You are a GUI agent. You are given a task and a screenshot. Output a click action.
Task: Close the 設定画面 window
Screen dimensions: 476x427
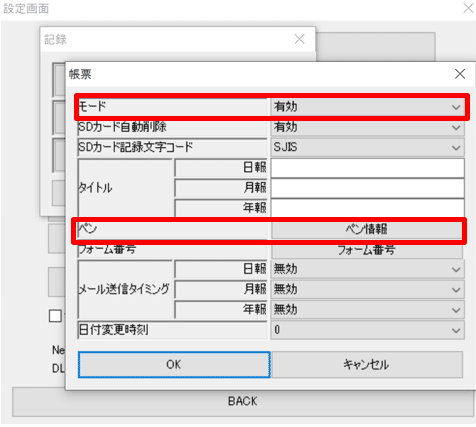click(x=469, y=8)
